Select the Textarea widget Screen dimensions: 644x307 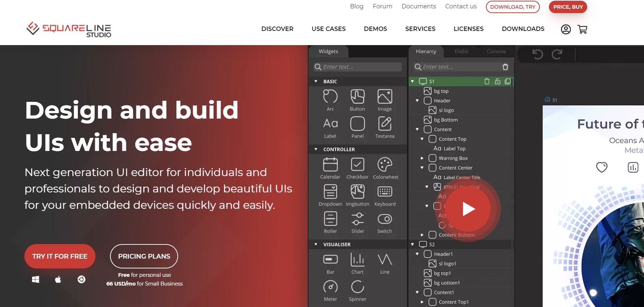[385, 127]
